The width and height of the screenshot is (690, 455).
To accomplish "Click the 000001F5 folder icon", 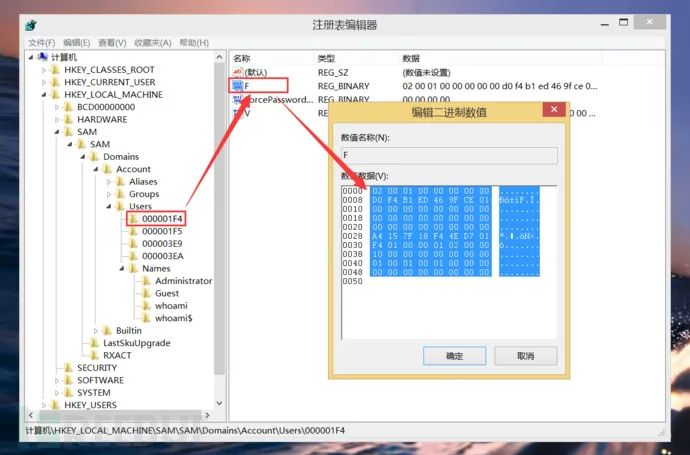I will [133, 231].
